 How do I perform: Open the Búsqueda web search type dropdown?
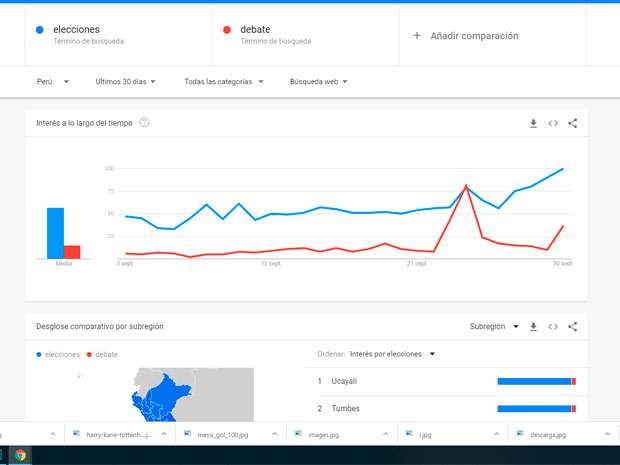[x=318, y=81]
